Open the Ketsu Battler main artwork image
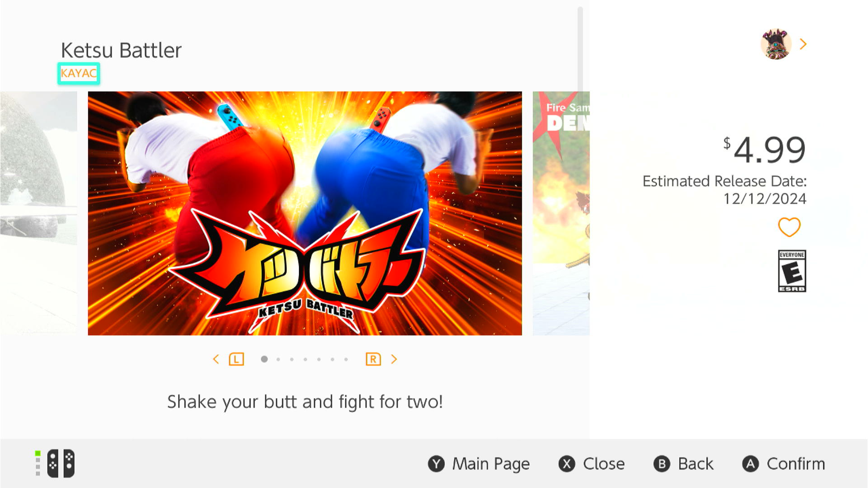The image size is (868, 488). click(305, 213)
